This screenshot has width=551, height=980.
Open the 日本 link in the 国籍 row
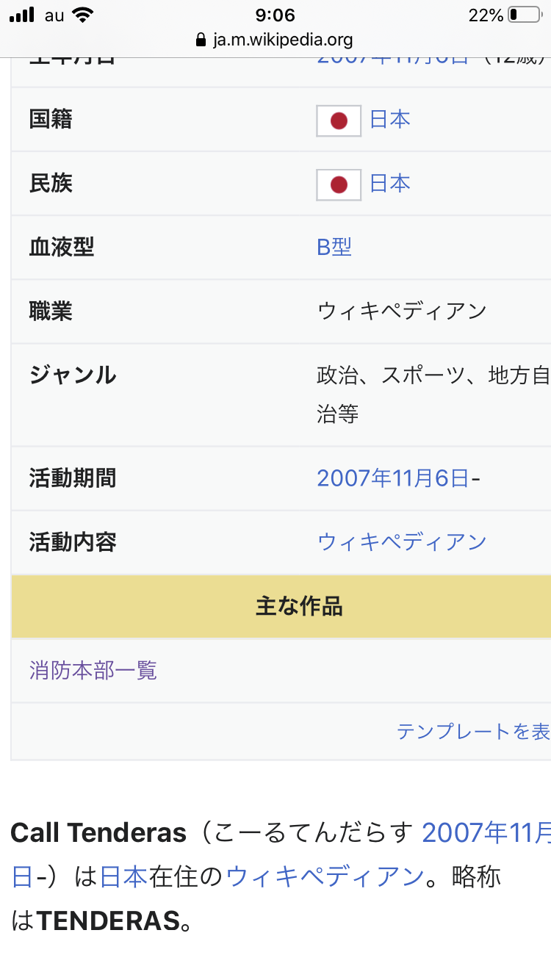click(389, 120)
